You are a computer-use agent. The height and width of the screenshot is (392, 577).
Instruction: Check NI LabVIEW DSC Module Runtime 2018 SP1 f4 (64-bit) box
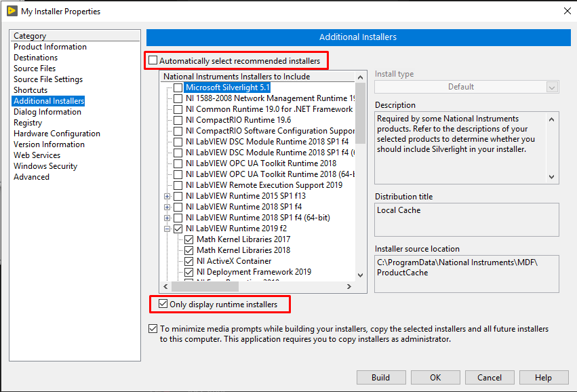coord(178,153)
